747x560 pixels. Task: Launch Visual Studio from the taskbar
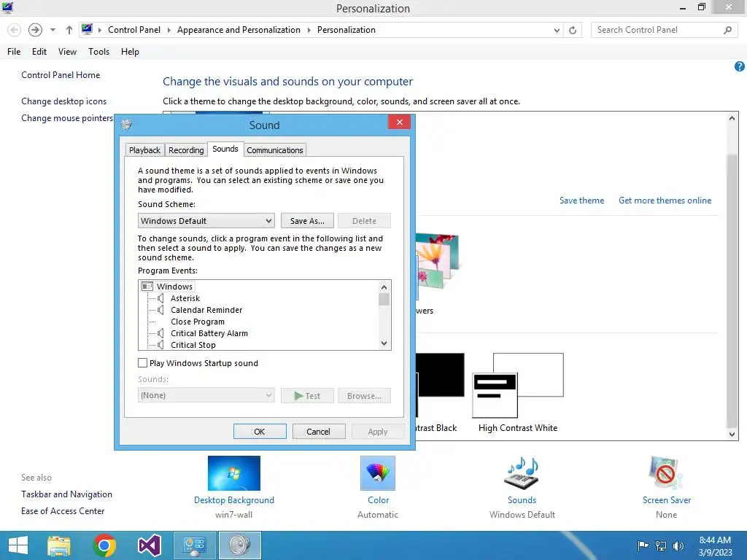click(149, 545)
